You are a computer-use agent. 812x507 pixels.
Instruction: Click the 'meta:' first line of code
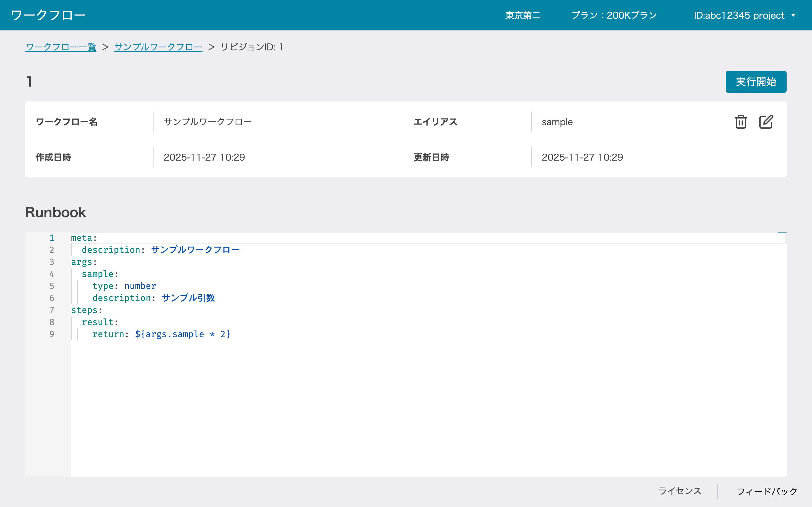click(84, 238)
